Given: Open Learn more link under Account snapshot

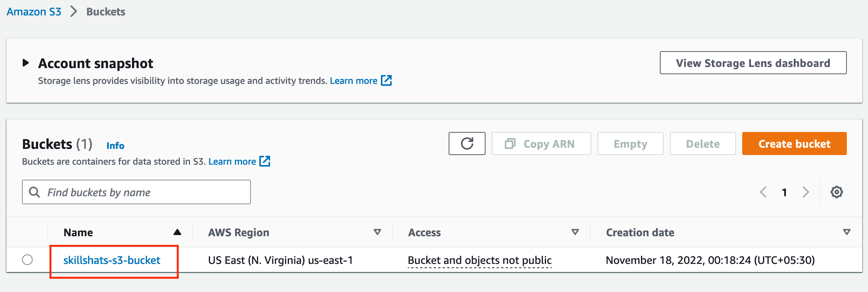Looking at the screenshot, I should pyautogui.click(x=354, y=80).
